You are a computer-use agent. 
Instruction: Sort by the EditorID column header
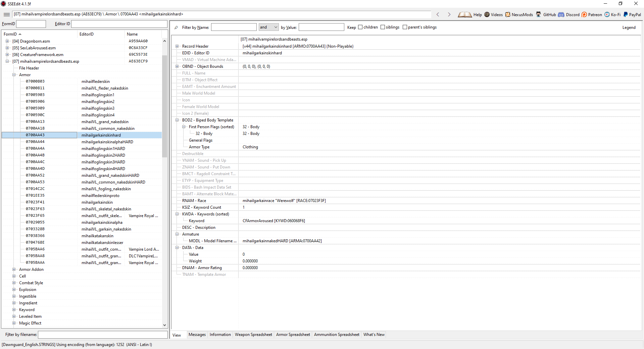pos(101,34)
